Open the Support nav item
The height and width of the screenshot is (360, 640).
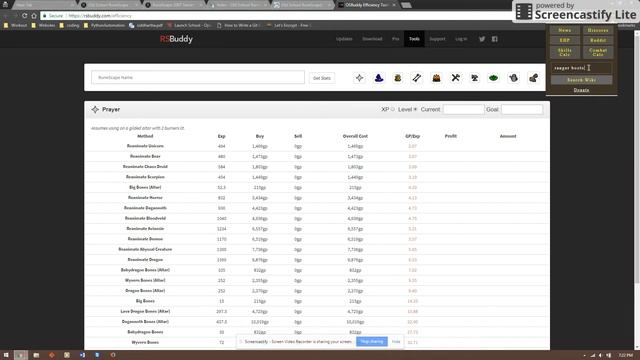click(x=437, y=39)
